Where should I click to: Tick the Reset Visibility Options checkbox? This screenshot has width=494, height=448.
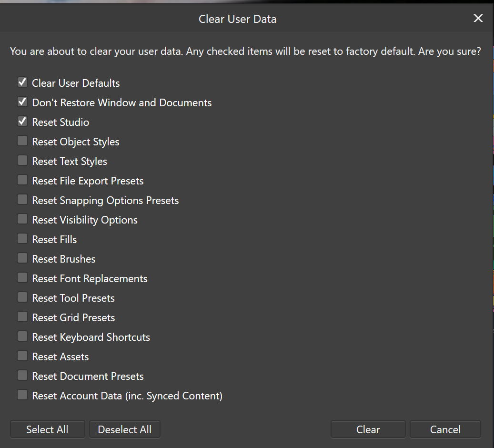tap(22, 219)
